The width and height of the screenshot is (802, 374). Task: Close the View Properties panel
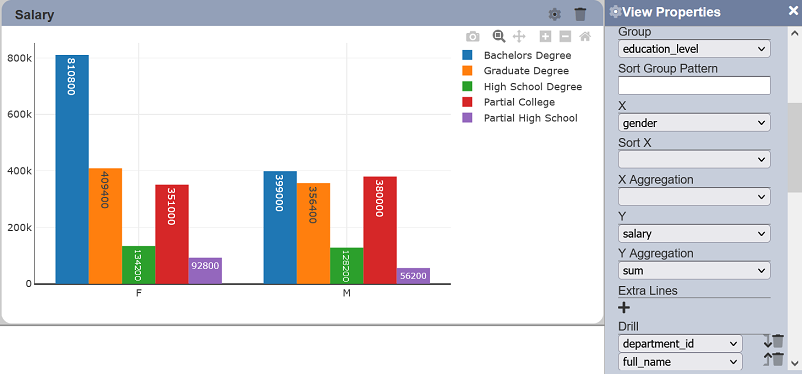(792, 11)
